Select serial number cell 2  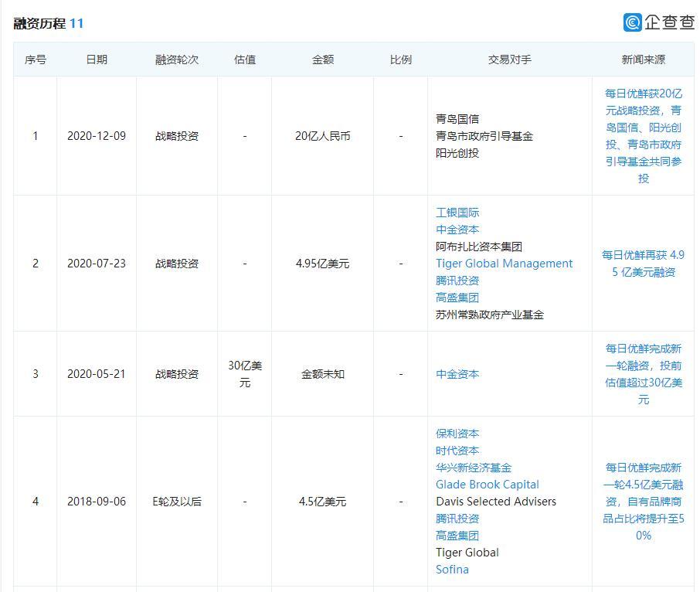tap(36, 264)
